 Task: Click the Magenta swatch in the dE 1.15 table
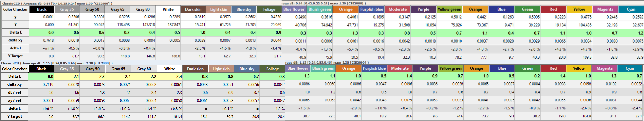[x=604, y=68]
